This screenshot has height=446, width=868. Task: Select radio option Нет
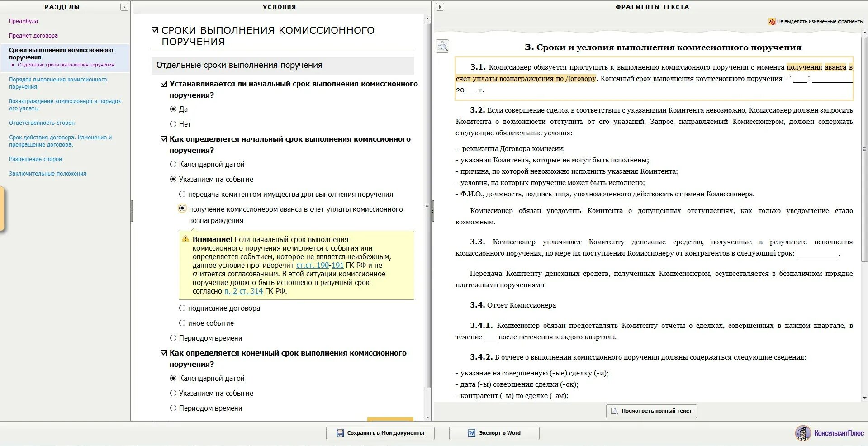point(173,124)
